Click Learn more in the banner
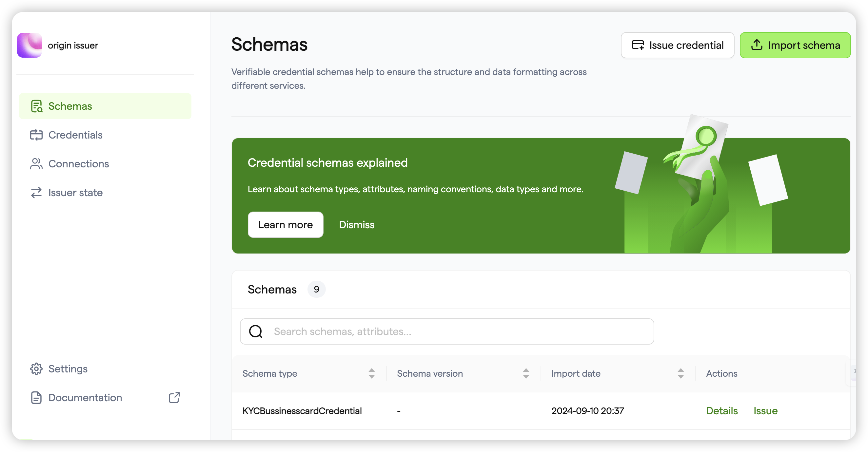 286,225
